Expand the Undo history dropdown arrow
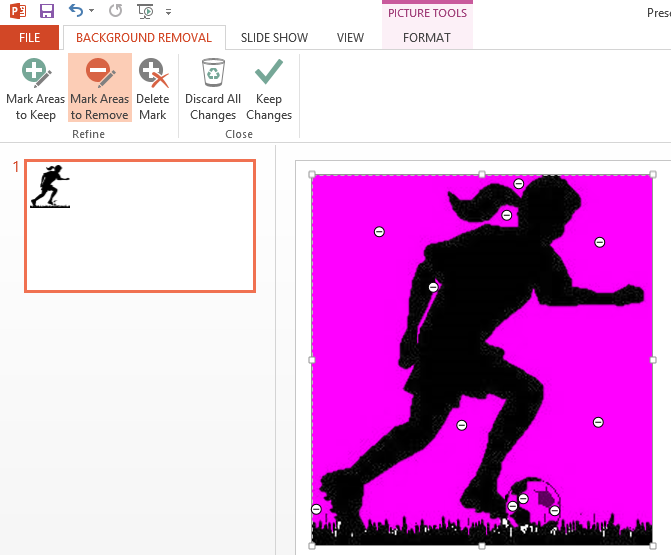The width and height of the screenshot is (671, 555). click(92, 12)
